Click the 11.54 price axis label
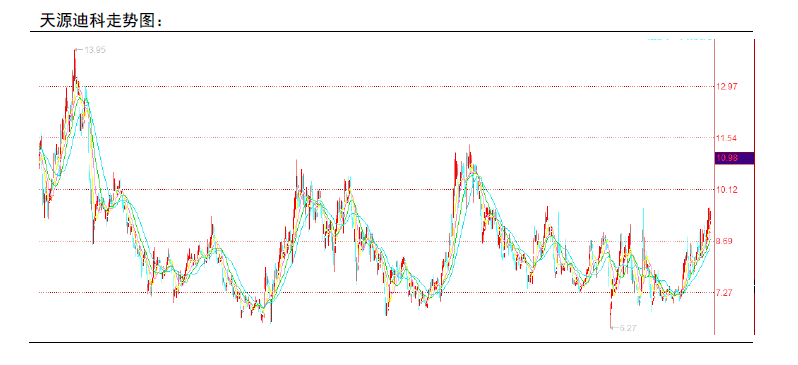This screenshot has width=798, height=365. [x=727, y=138]
